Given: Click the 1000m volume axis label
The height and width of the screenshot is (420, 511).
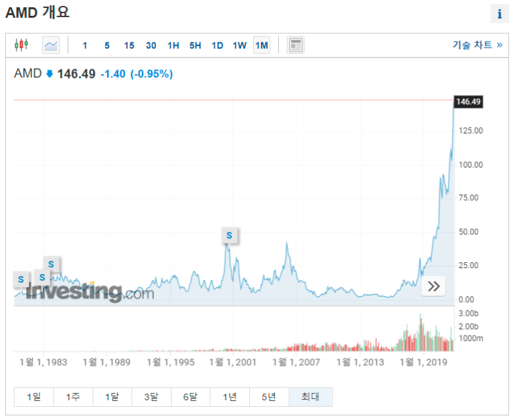Looking at the screenshot, I should pos(471,338).
